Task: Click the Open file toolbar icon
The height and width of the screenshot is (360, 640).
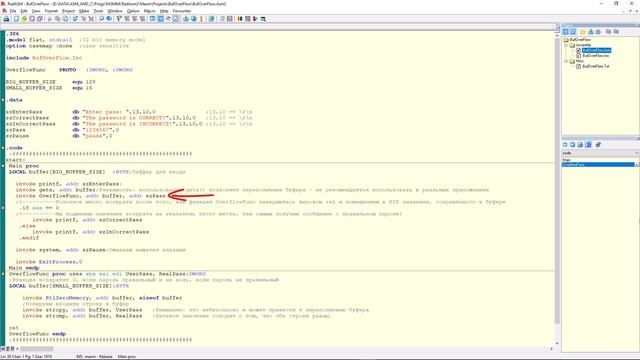Action: tap(24, 19)
